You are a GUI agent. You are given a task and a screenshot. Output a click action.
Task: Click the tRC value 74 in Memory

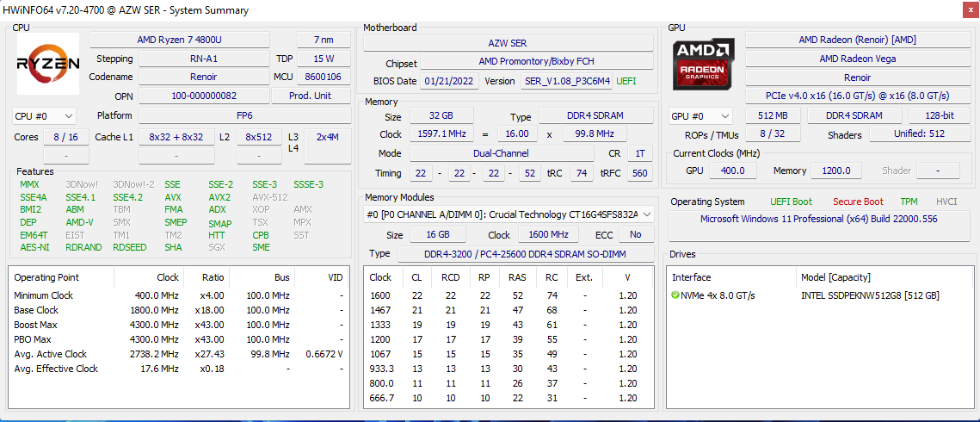click(582, 173)
